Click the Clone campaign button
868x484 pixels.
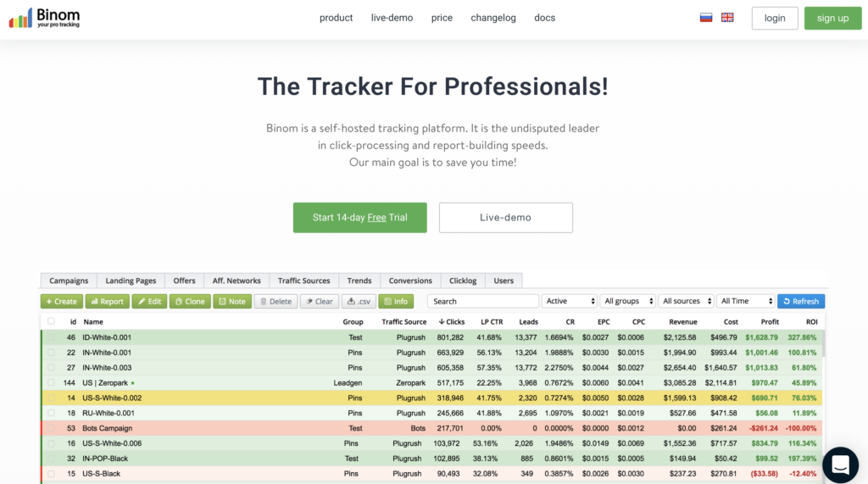(190, 301)
